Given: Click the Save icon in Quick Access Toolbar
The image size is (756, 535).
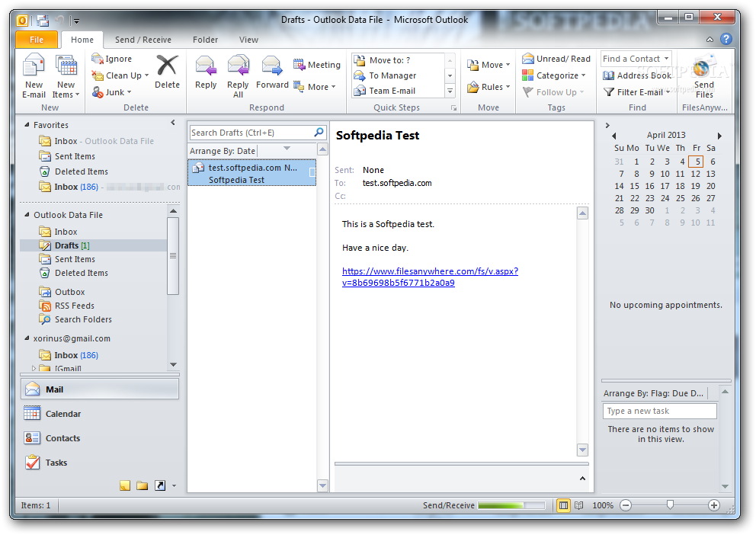Looking at the screenshot, I should point(43,21).
